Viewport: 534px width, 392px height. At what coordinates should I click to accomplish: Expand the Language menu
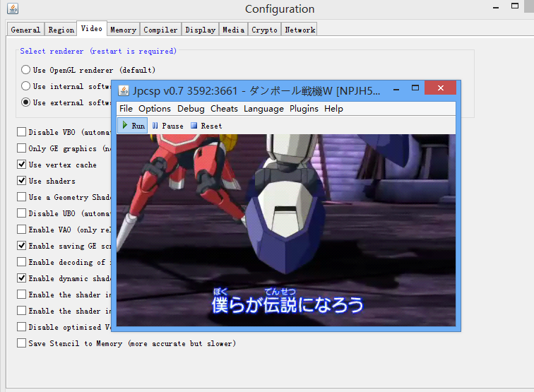[x=263, y=109]
